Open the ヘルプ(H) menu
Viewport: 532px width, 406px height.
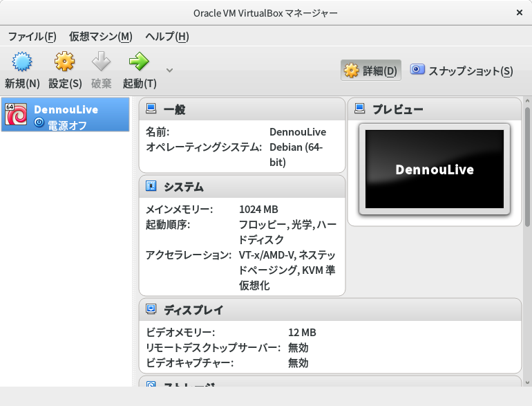point(167,37)
